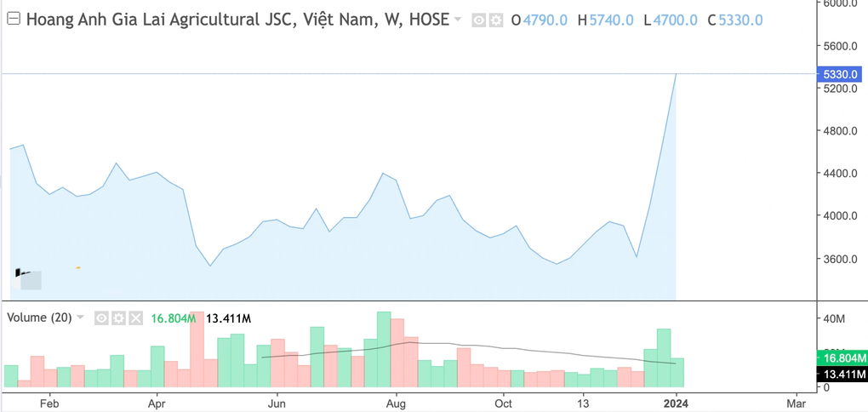868x412 pixels.
Task: Click the Aug label on time axis
Action: (395, 403)
